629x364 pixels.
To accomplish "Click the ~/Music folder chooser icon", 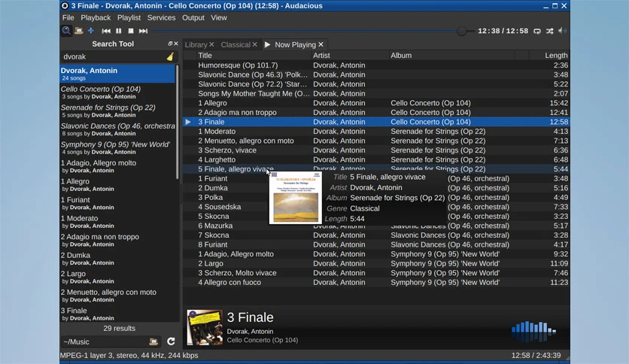I will 153,341.
